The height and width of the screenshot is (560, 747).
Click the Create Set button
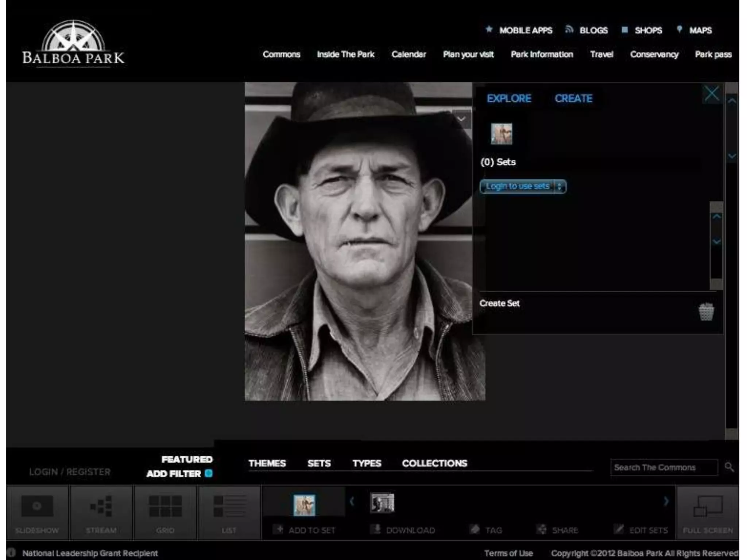pos(499,303)
